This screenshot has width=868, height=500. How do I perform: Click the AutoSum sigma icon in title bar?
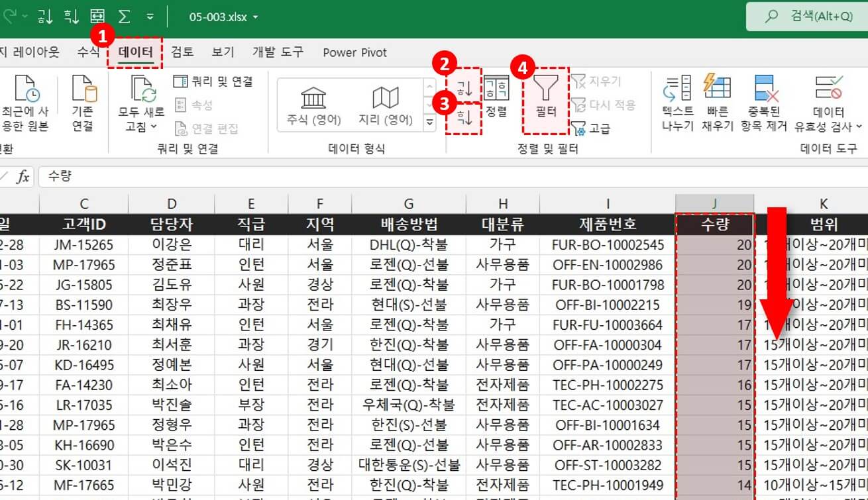coord(124,16)
